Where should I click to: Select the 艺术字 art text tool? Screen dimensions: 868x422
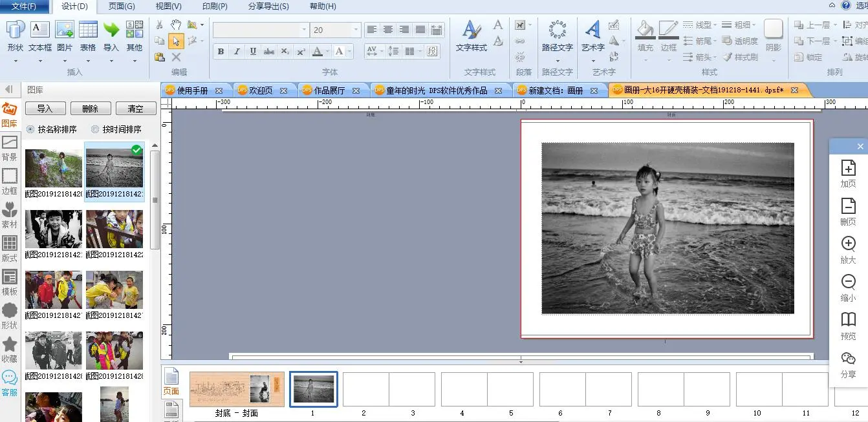click(592, 30)
